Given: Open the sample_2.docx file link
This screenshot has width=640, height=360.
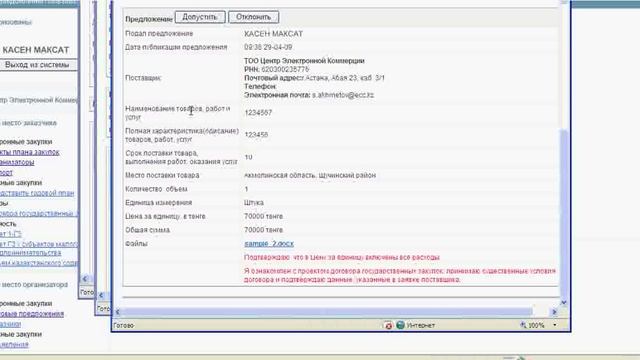Looking at the screenshot, I should tap(269, 244).
